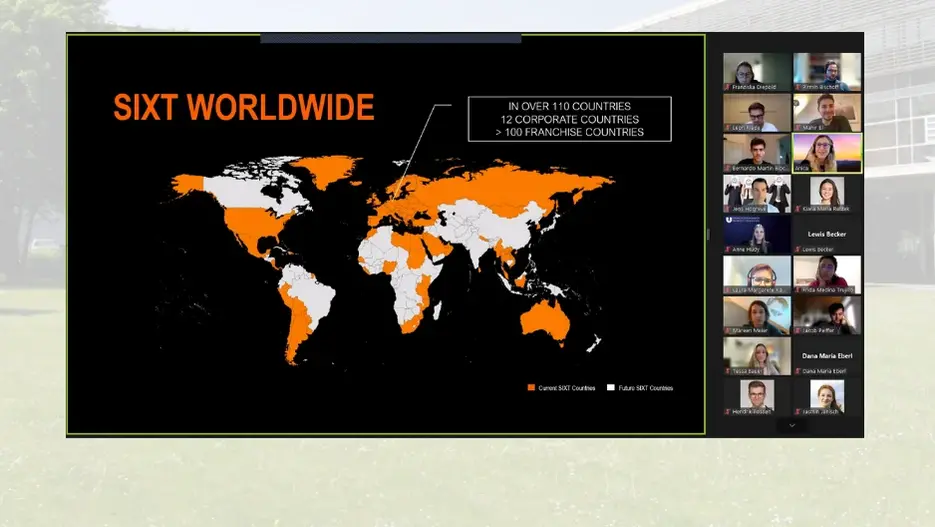Select Hendrik's profile picture tile
The height and width of the screenshot is (527, 935).
pos(757,396)
